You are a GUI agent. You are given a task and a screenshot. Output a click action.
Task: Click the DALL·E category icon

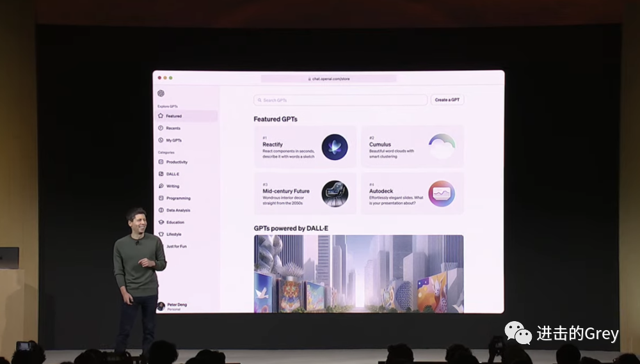161,174
